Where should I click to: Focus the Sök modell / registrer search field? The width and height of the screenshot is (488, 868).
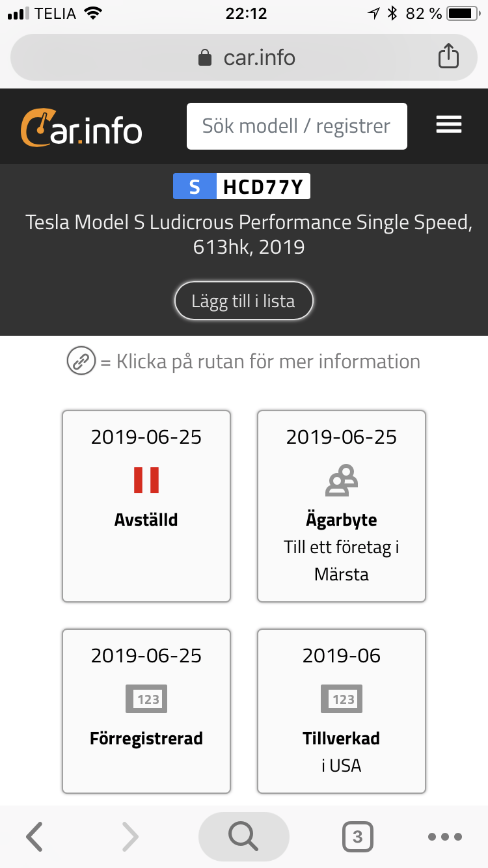point(297,126)
